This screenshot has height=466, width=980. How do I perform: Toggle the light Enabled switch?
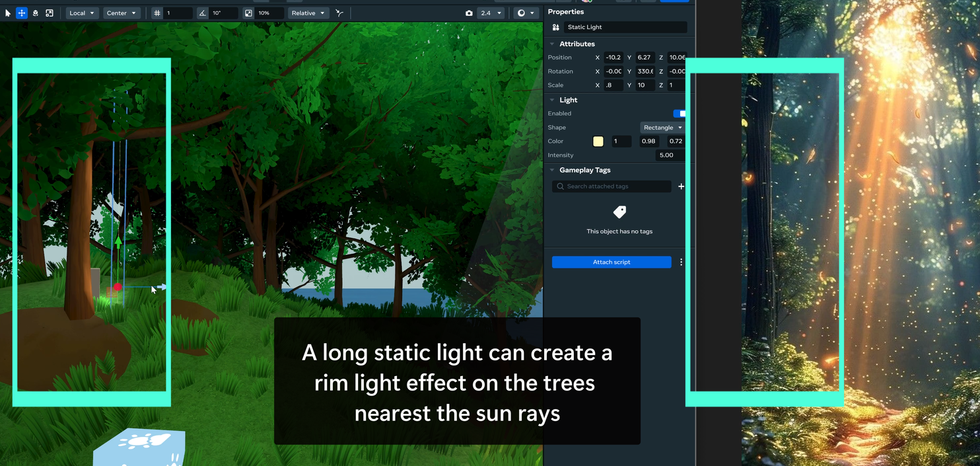point(679,114)
